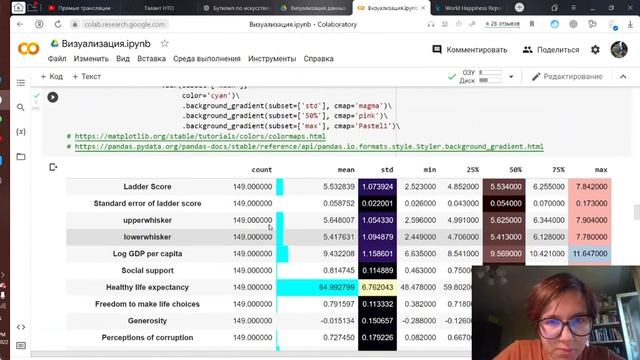Close the Визуализация.ipynb browser tab
The width and height of the screenshot is (640, 360).
423,8
